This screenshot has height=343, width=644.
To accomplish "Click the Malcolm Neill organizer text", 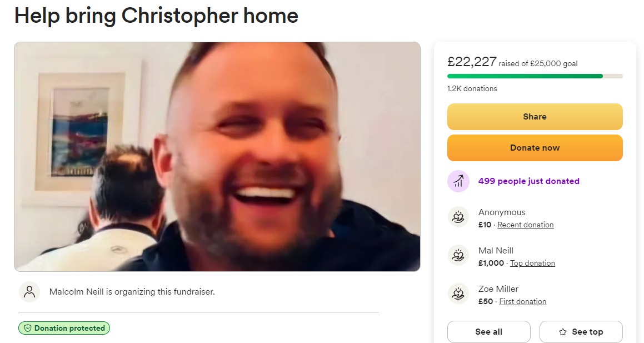I will click(132, 292).
